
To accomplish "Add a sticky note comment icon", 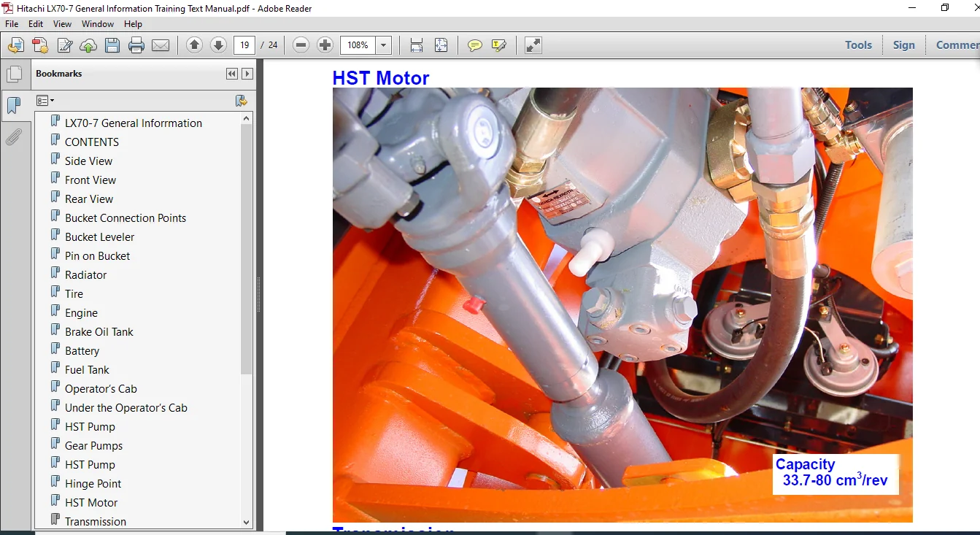I will (475, 45).
